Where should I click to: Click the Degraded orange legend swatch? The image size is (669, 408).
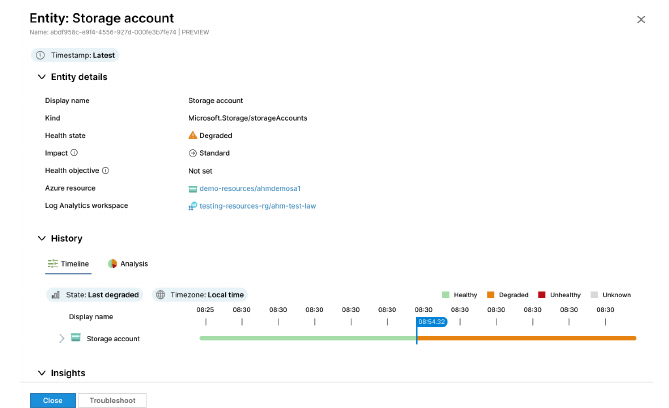pos(491,294)
